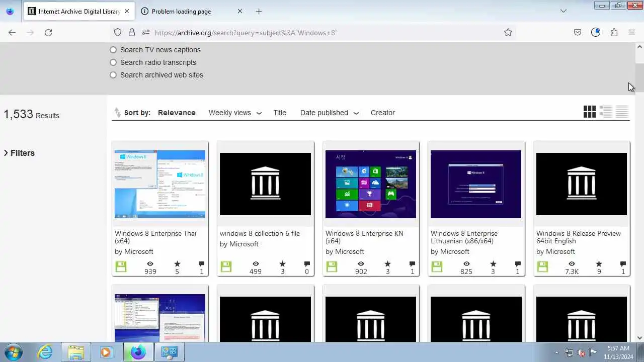Viewport: 644px width, 362px height.
Task: Toggle sort direction arrow icon
Action: pos(117,113)
